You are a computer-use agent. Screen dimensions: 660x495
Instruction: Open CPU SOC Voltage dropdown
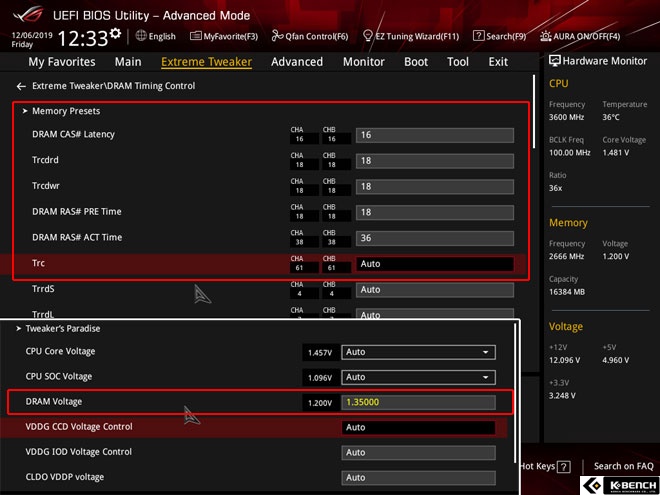tap(418, 377)
